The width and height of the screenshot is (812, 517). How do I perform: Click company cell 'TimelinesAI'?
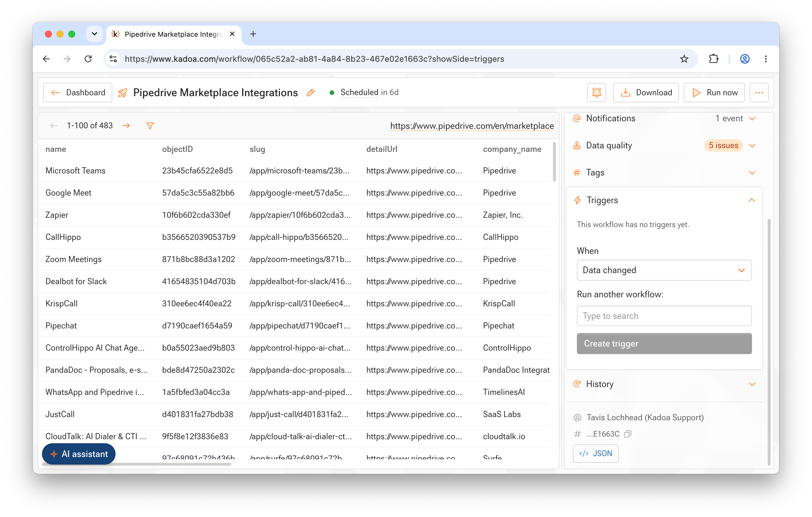click(x=504, y=392)
